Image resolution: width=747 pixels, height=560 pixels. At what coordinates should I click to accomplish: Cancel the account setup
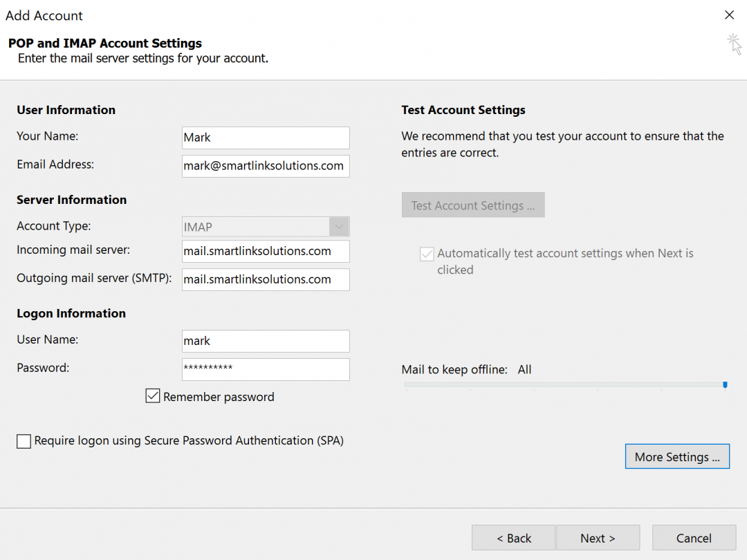694,538
